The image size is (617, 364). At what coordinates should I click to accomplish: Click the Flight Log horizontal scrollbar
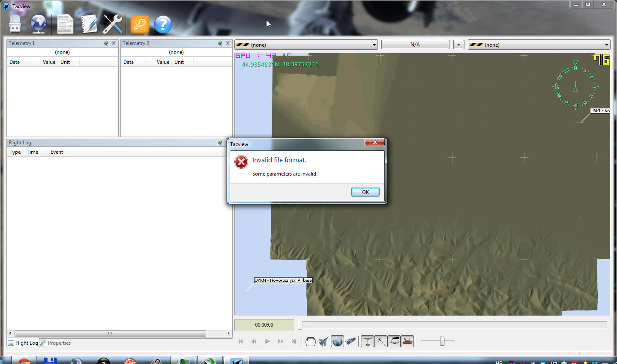[110, 333]
